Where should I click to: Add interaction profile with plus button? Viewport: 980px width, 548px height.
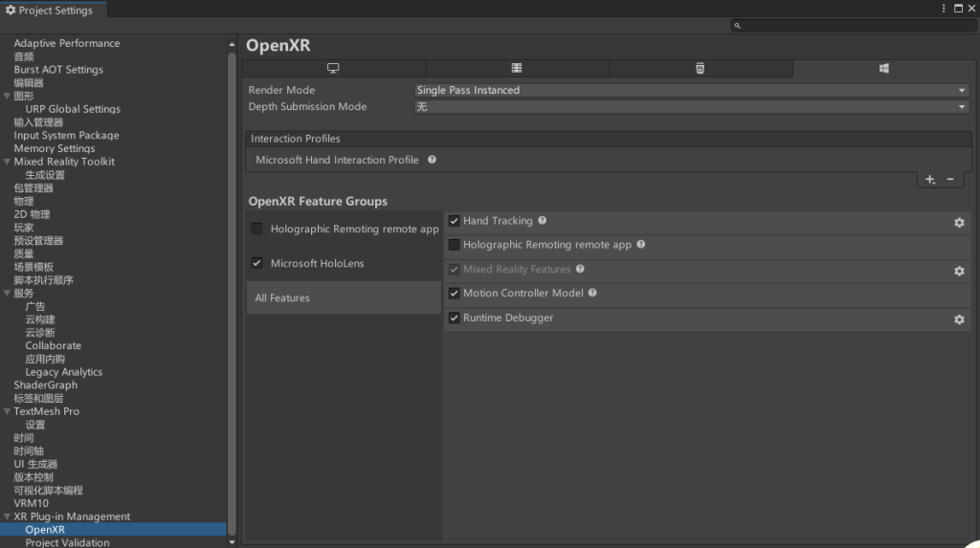click(930, 180)
